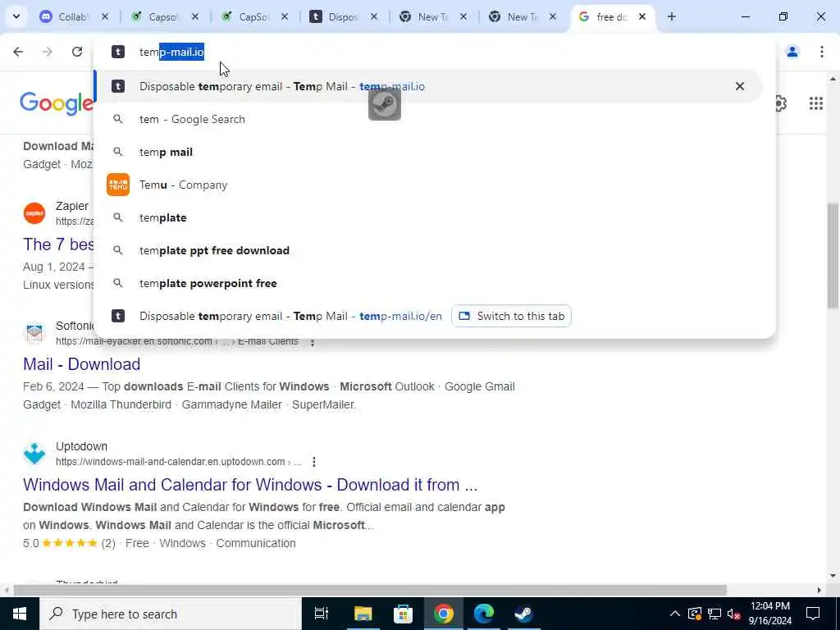Open Google search settings gear
This screenshot has height=630, width=840.
(x=781, y=103)
